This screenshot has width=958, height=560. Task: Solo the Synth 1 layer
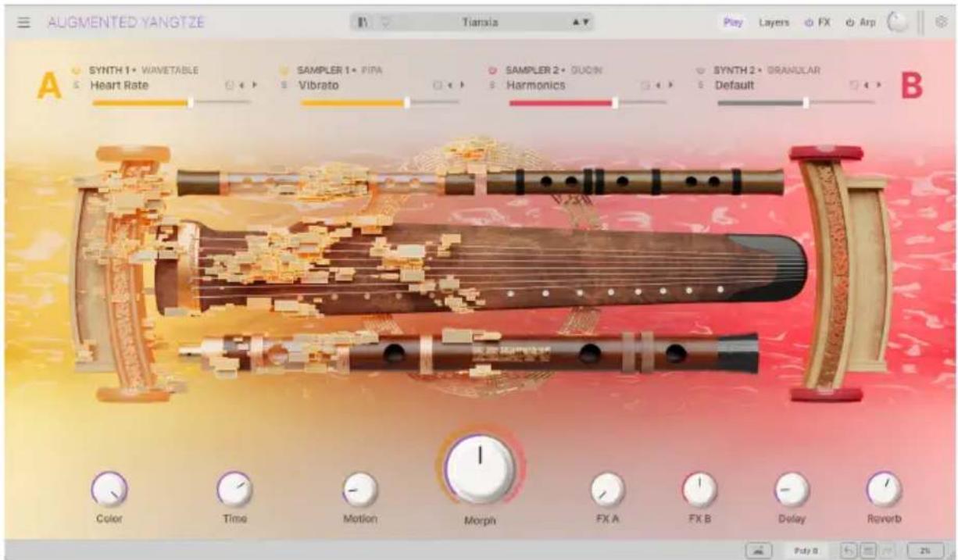[77, 85]
